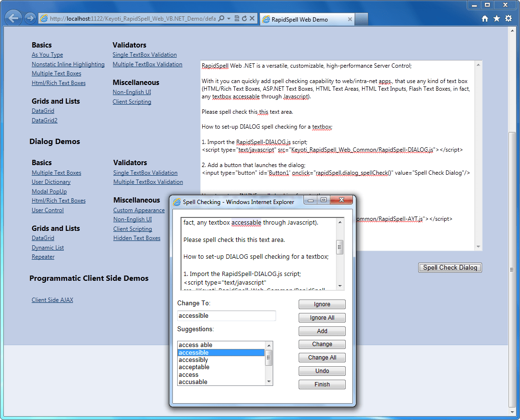
Task: Open top Client Scripting link
Action: point(132,102)
